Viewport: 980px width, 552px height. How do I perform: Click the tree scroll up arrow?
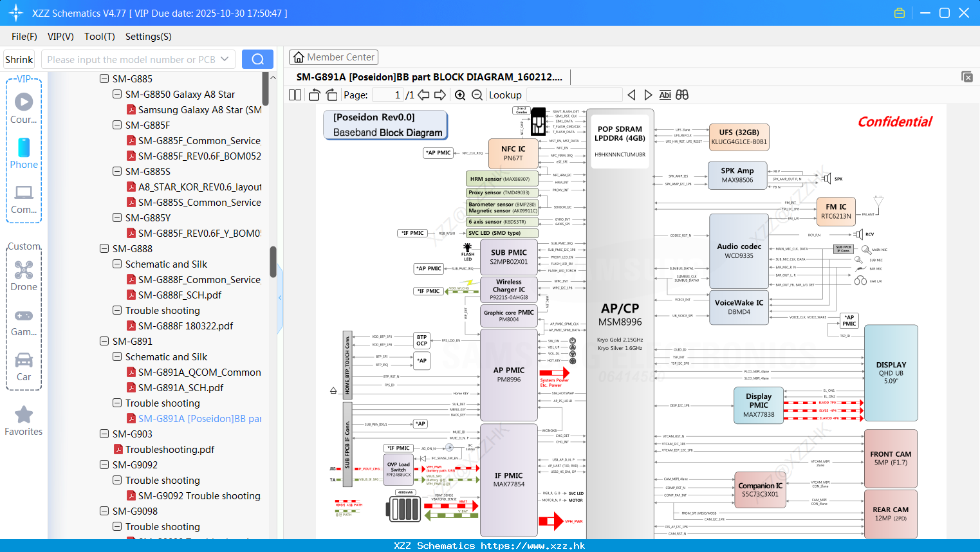(273, 77)
